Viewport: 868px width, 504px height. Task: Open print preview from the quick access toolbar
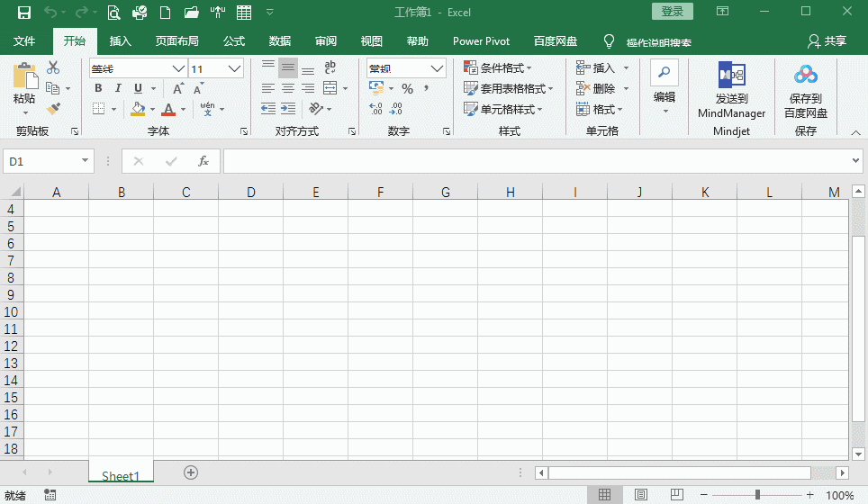point(113,13)
